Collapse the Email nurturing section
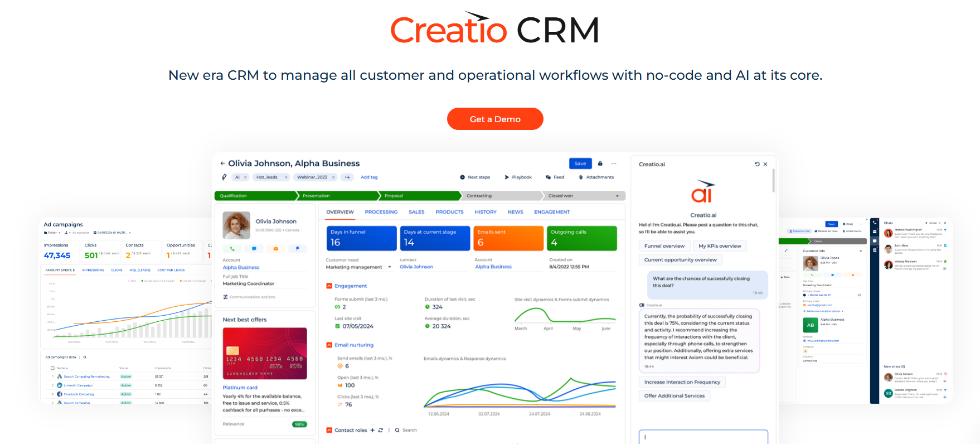This screenshot has height=444, width=980. click(329, 345)
